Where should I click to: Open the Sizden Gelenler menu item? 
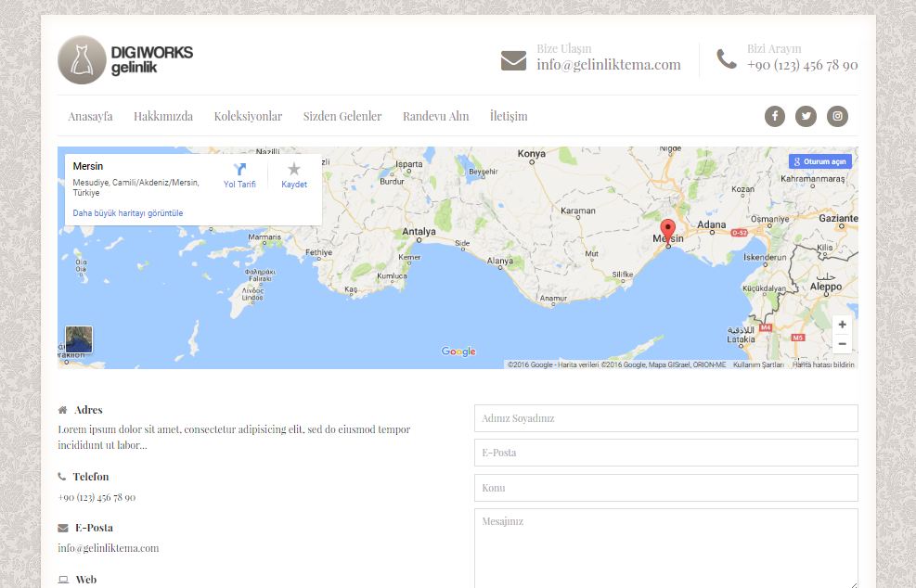342,116
